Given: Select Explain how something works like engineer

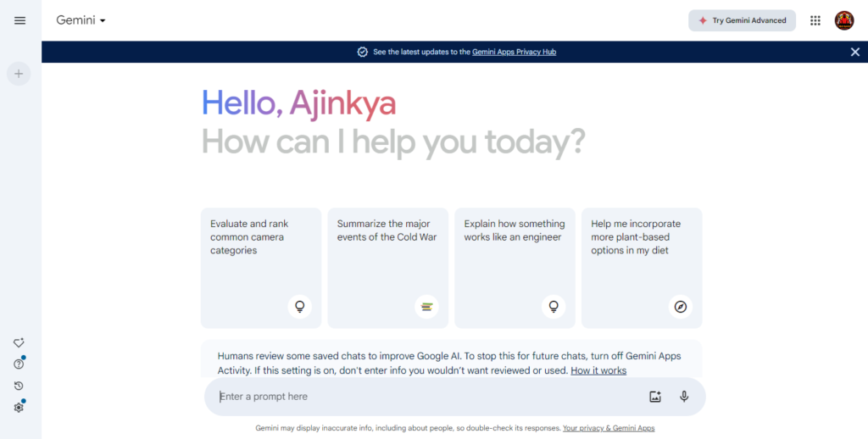Looking at the screenshot, I should (515, 268).
